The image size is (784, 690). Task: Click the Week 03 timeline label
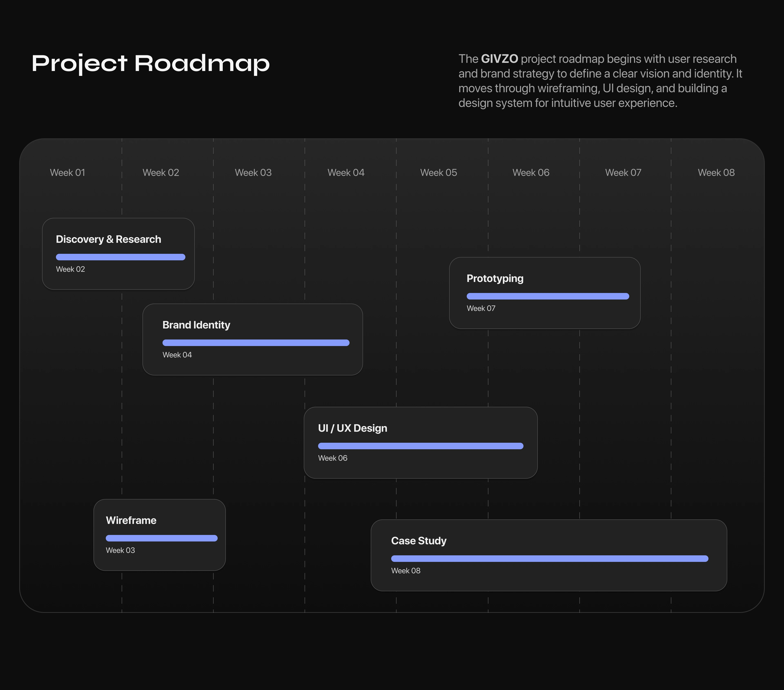(253, 173)
